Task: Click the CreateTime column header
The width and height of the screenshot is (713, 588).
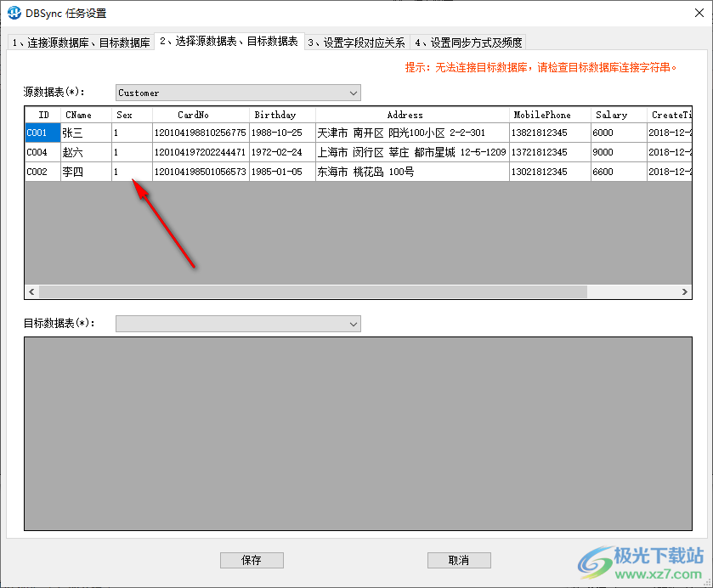Action: (670, 115)
